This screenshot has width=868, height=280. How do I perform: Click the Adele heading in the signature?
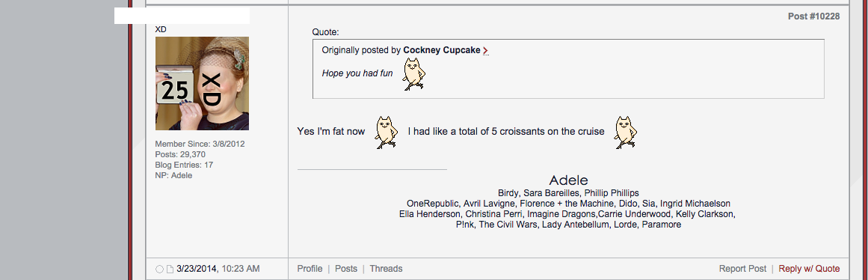click(x=568, y=180)
